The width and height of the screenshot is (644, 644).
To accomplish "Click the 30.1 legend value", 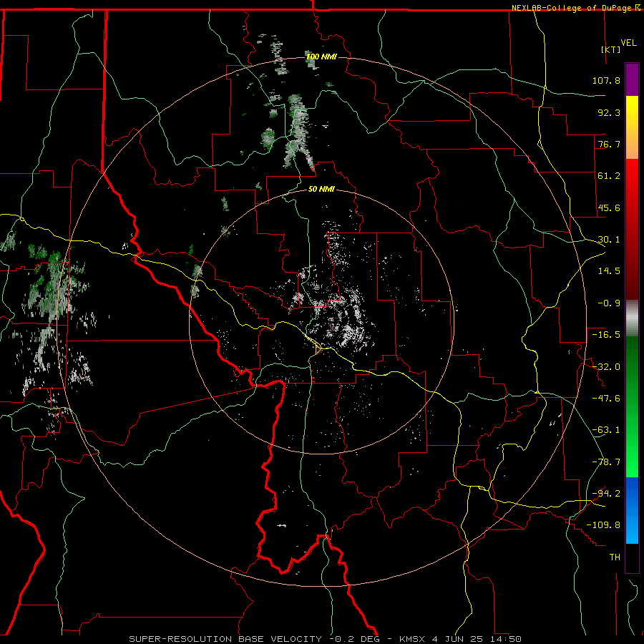I will pos(609,240).
